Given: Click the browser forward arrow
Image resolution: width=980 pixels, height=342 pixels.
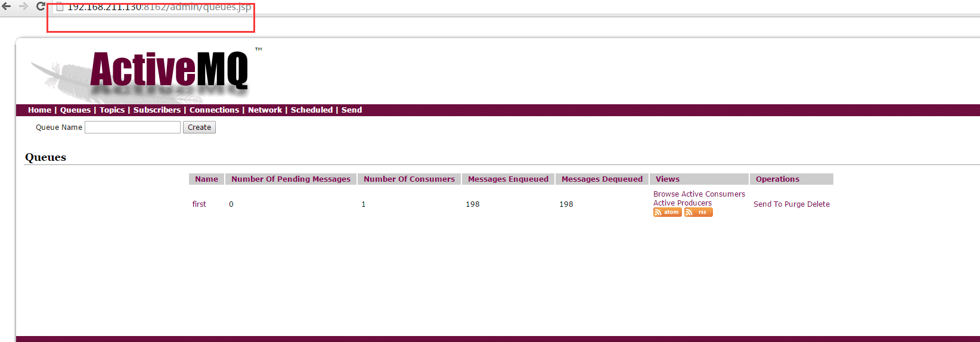Looking at the screenshot, I should [23, 6].
